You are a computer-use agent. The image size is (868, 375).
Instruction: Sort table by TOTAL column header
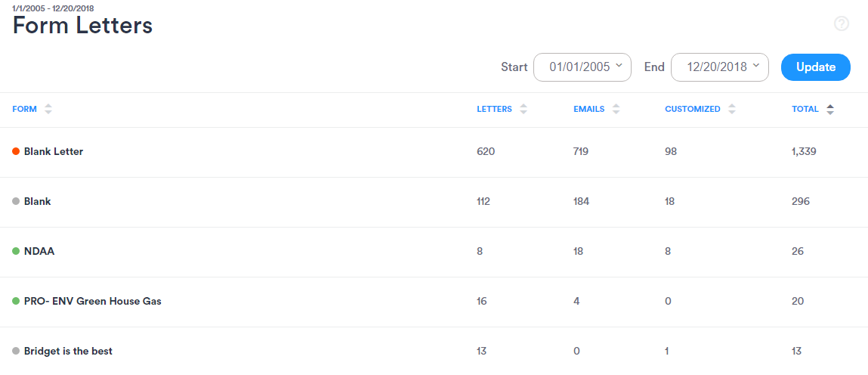click(805, 109)
